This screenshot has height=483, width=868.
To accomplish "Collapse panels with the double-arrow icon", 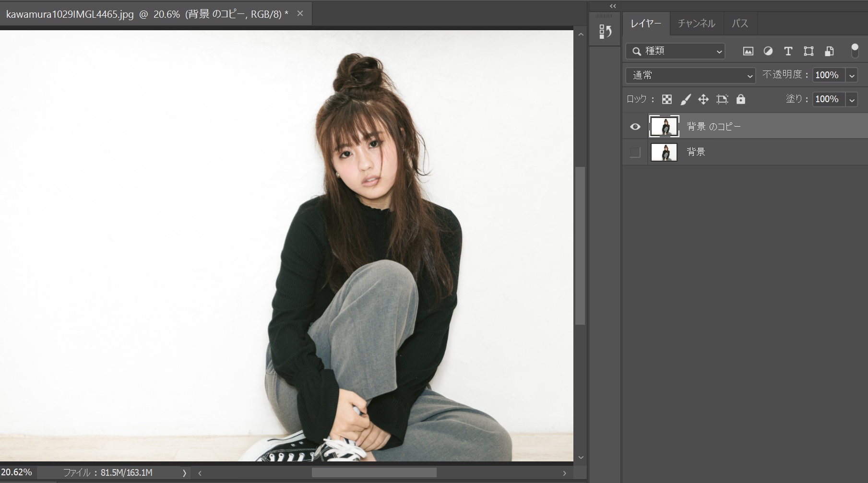I will tap(613, 6).
